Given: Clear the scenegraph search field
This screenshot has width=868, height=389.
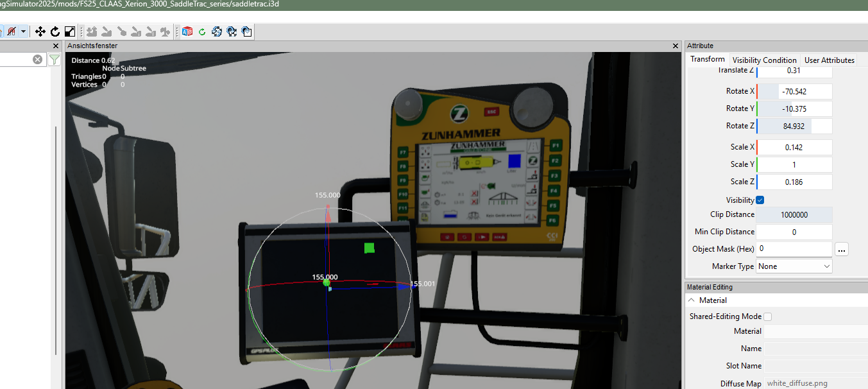Looking at the screenshot, I should coord(38,60).
